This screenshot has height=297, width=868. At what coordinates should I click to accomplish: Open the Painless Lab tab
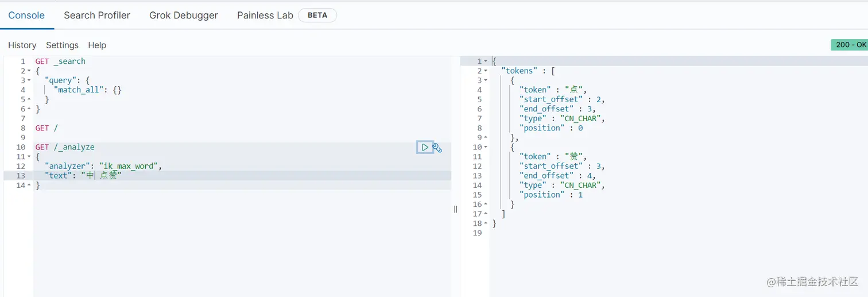point(265,16)
